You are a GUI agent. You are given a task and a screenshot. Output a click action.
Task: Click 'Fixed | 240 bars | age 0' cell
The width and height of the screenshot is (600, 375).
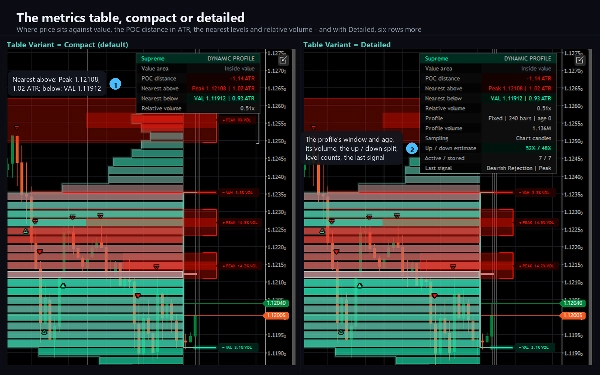(x=520, y=118)
